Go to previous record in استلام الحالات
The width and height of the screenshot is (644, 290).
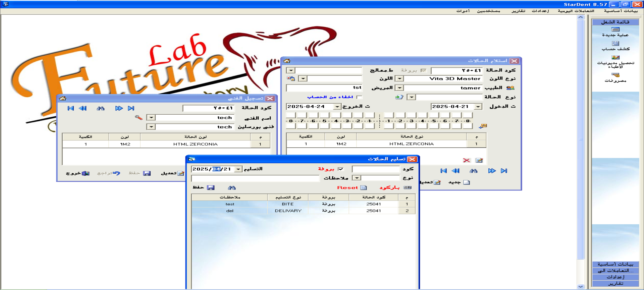click(x=455, y=171)
